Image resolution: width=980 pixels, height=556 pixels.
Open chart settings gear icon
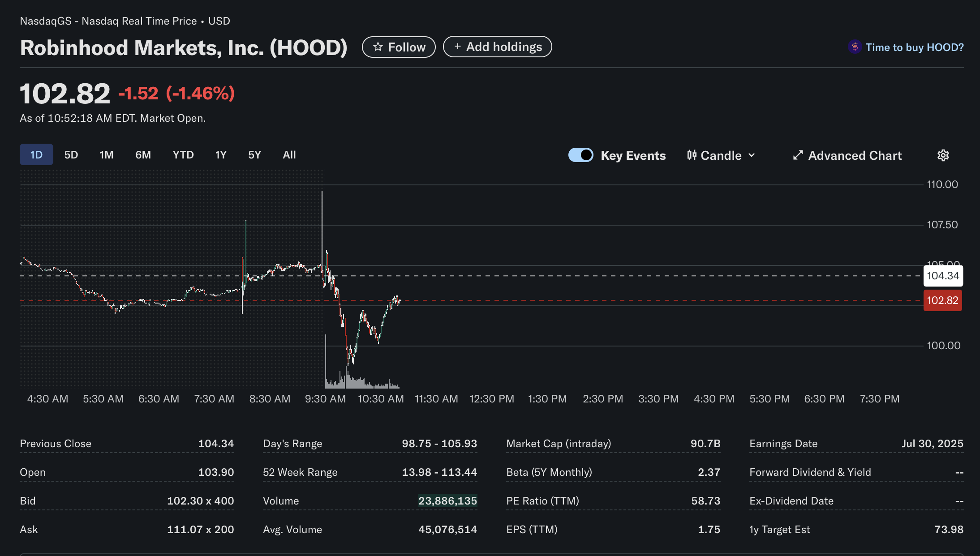click(x=943, y=155)
